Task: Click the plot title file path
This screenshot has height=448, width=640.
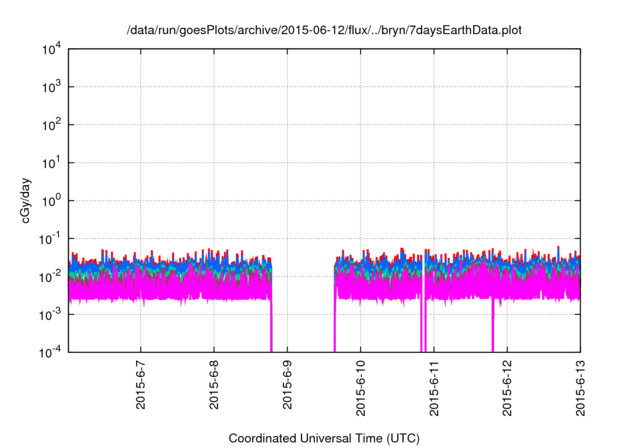Action: point(324,31)
